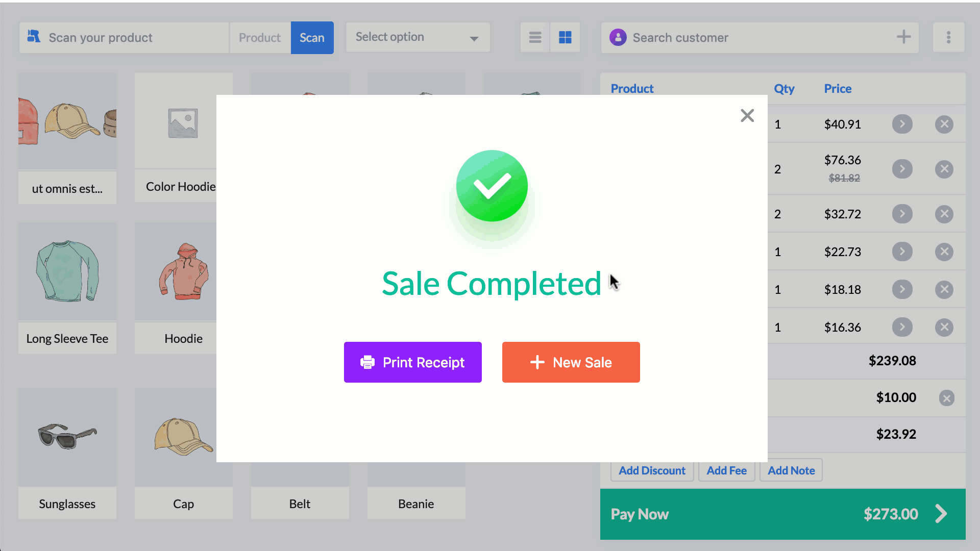The image size is (980, 551).
Task: Click Add Discount option
Action: (651, 469)
